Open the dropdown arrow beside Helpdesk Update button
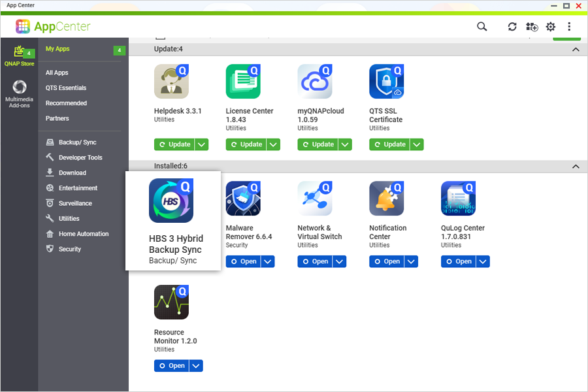Viewport: 588px width, 392px height. 201,144
